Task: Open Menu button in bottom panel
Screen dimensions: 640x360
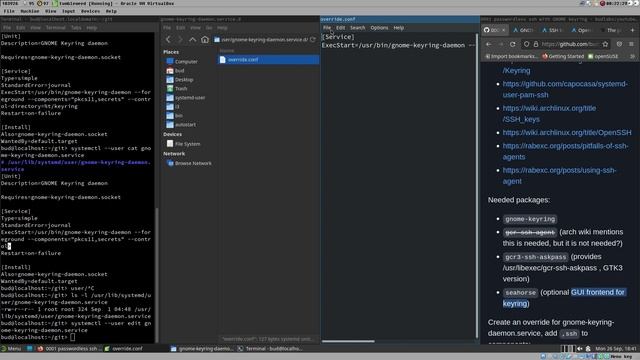Action: [x=11, y=349]
